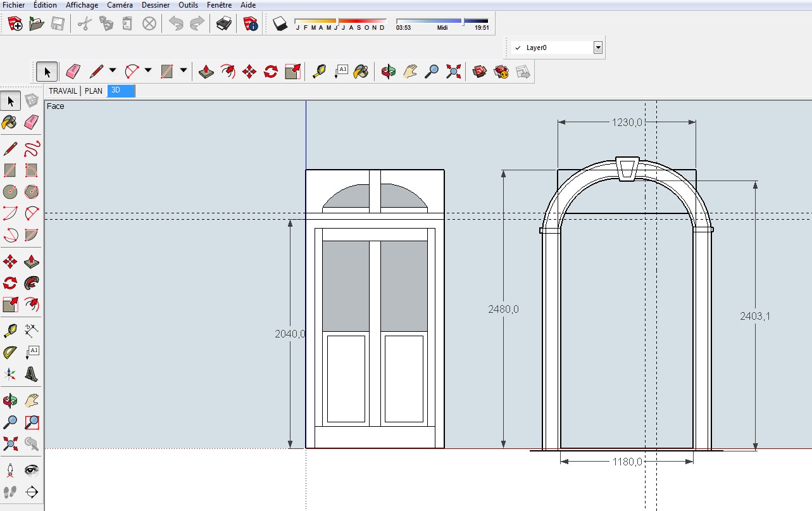The width and height of the screenshot is (812, 511).
Task: Select the Polygon tool
Action: pos(32,191)
